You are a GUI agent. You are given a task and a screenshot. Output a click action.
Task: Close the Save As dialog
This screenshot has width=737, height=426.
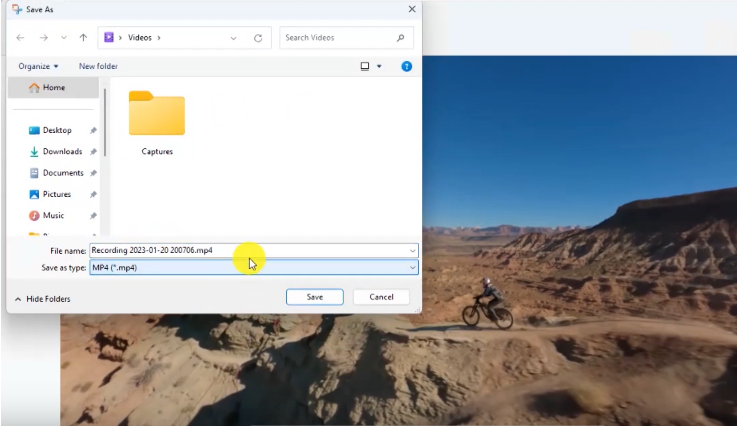click(x=412, y=9)
